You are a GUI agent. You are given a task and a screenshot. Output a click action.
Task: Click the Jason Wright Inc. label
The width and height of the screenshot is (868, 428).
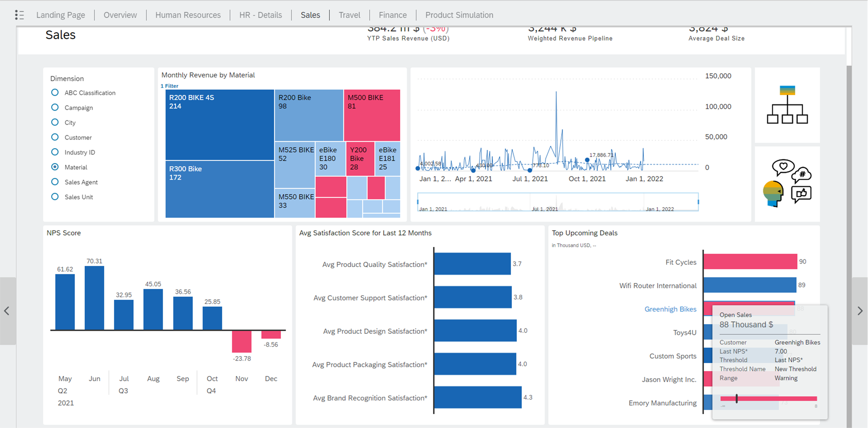669,380
